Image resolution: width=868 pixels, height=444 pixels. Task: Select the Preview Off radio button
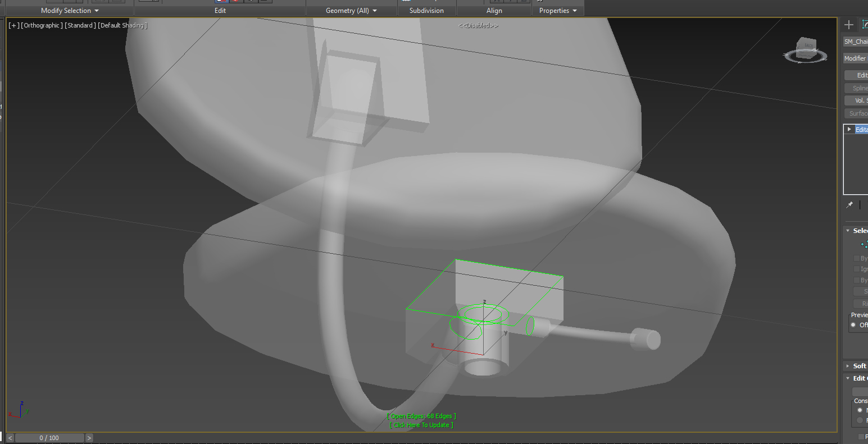pyautogui.click(x=853, y=325)
